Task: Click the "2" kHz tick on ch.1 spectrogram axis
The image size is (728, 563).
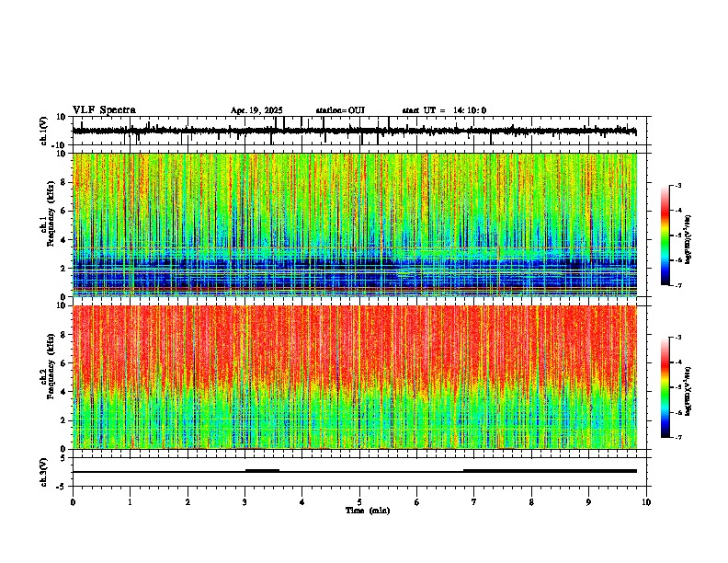Action: pyautogui.click(x=63, y=268)
